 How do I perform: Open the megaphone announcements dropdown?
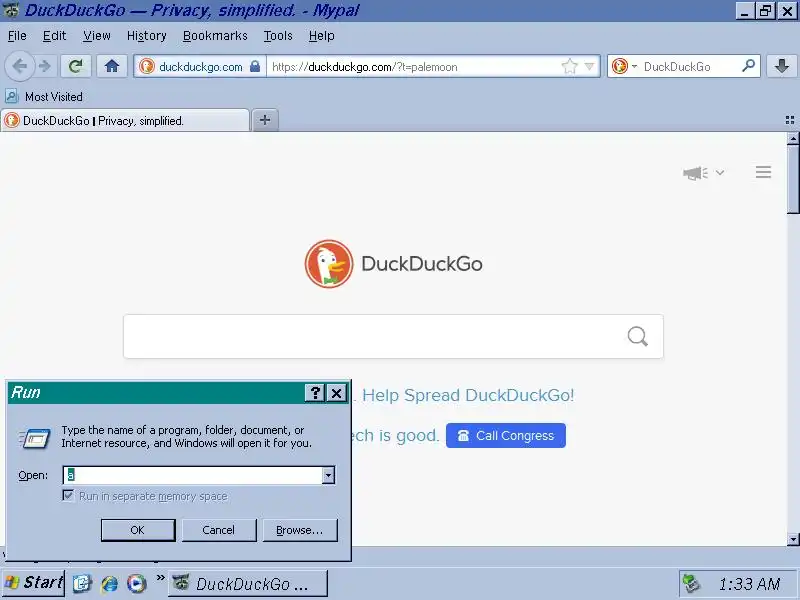pos(704,173)
